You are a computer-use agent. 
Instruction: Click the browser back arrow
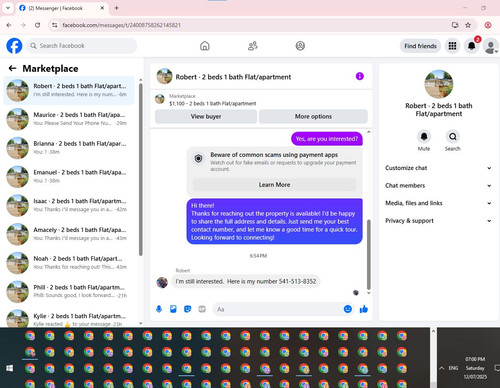pos(9,25)
